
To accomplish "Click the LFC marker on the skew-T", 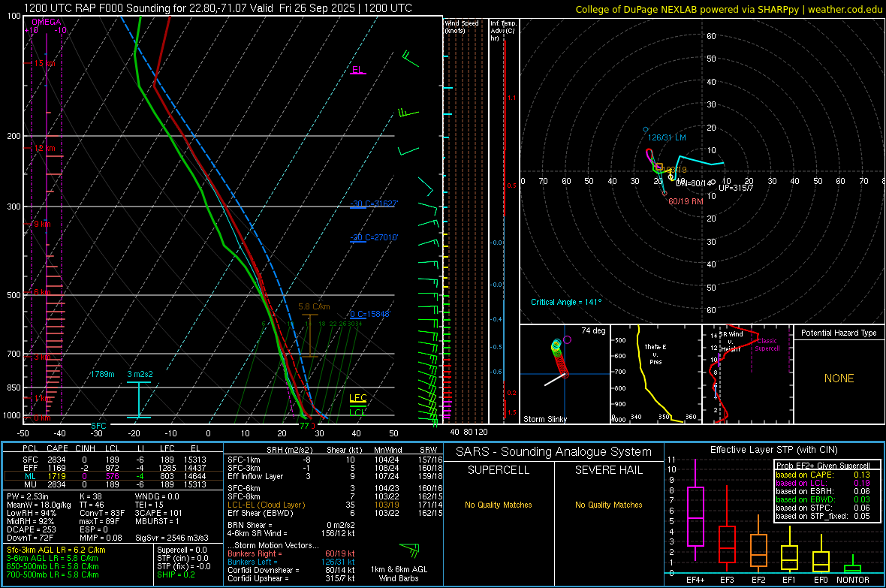I will (357, 399).
